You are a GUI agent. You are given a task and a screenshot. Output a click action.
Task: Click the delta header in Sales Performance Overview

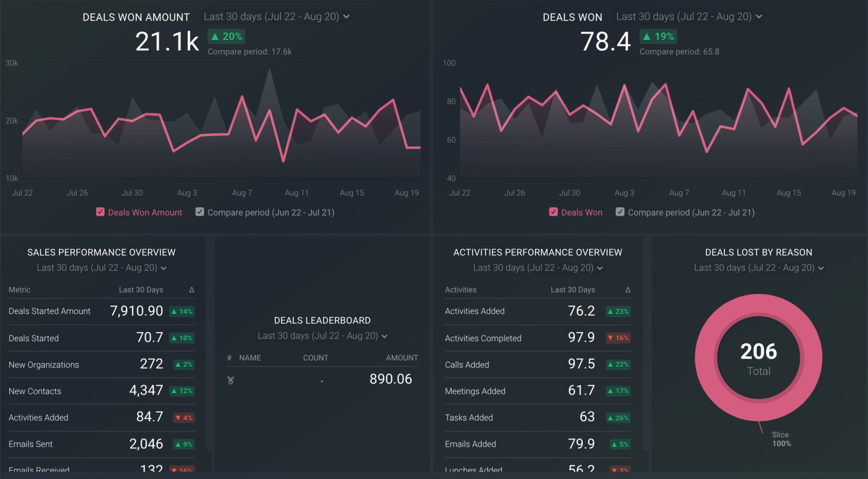coord(192,290)
